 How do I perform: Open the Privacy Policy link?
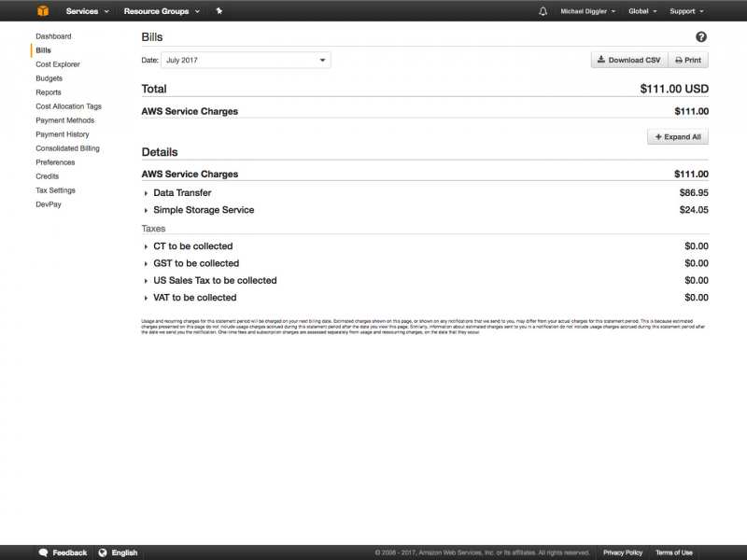[x=622, y=553]
